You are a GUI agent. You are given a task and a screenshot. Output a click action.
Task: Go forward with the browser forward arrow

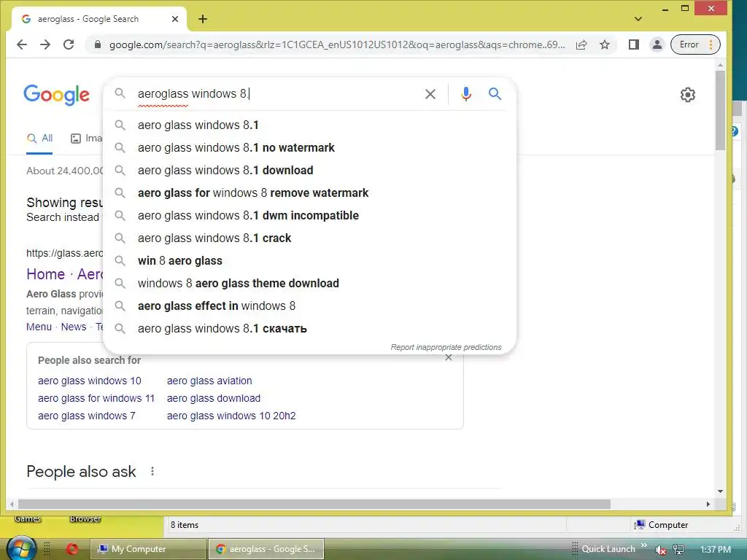pyautogui.click(x=45, y=44)
